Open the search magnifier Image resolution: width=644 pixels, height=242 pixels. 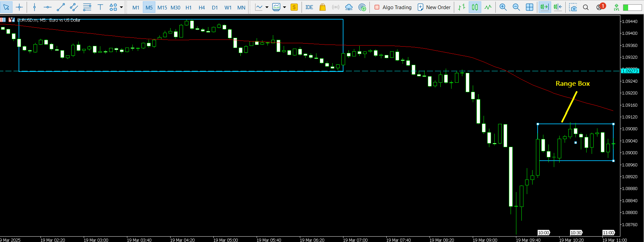tap(586, 7)
